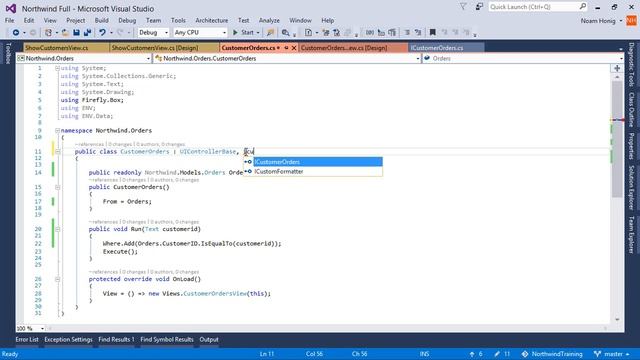The image size is (640, 360).
Task: Click the pending changes pencil showing 11
Action: (x=502, y=354)
